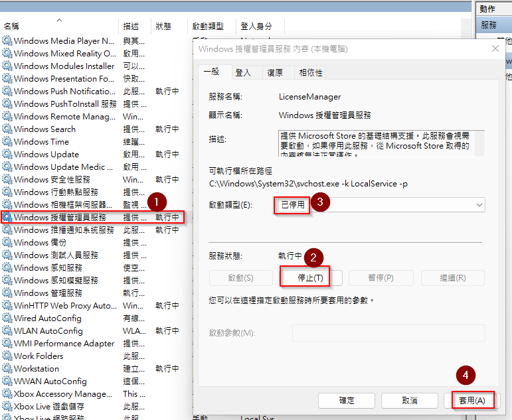Open the 相依性 tab
The image size is (512, 420).
coord(311,73)
